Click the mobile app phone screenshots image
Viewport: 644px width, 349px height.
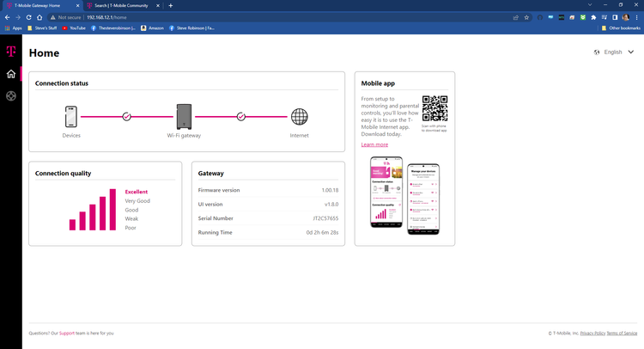pyautogui.click(x=405, y=195)
